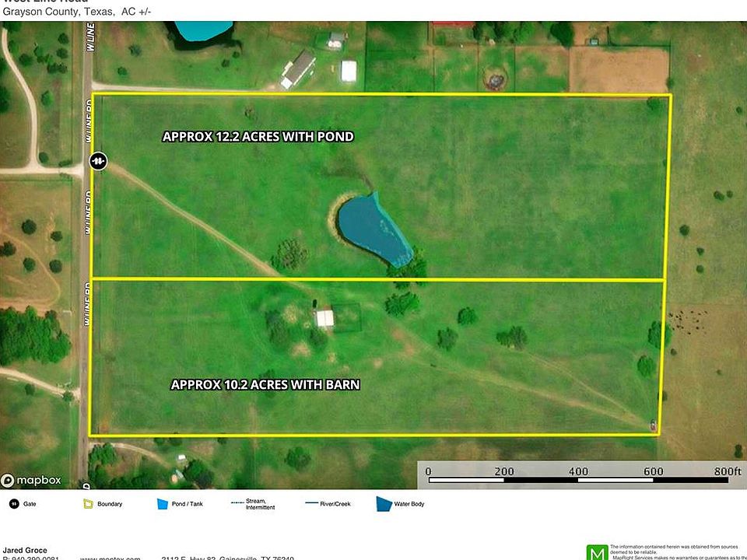Click the Stream, Intermittent legend symbol
747x560 pixels.
pyautogui.click(x=237, y=504)
